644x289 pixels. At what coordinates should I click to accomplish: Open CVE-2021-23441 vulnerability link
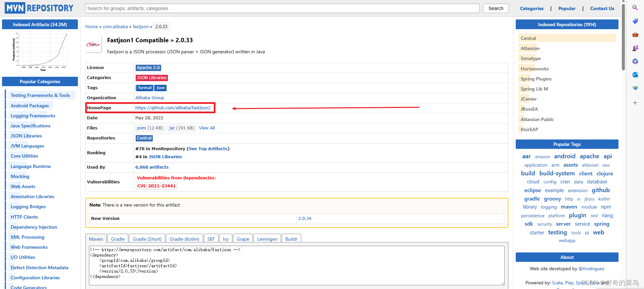156,186
